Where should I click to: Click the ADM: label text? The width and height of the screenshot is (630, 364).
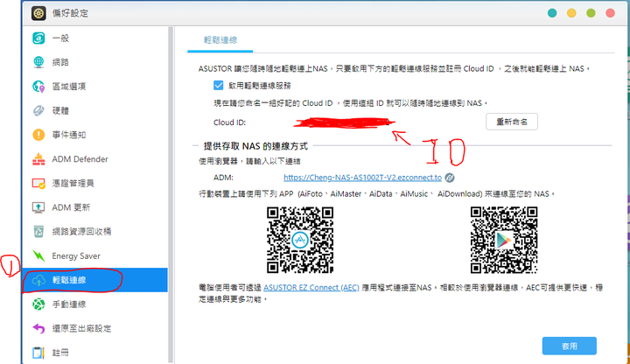223,178
